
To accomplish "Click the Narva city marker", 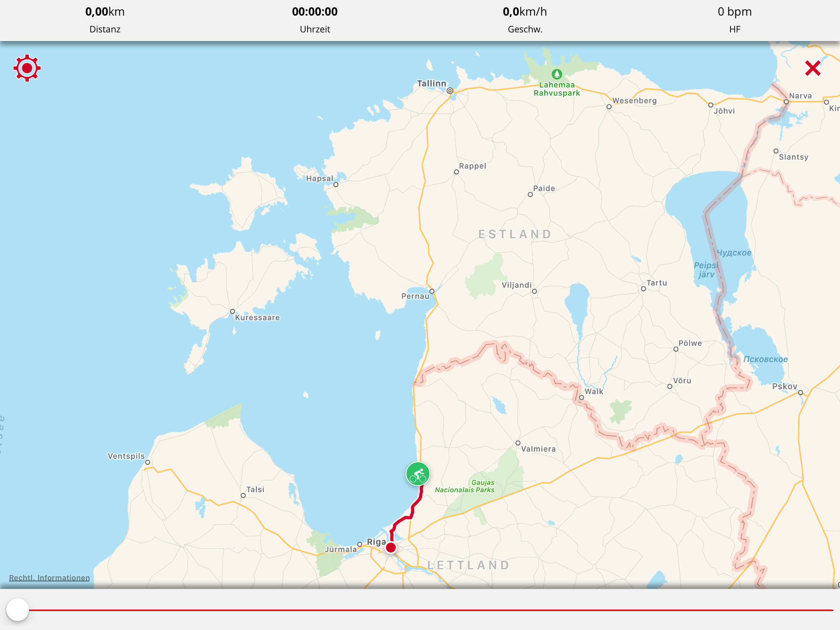I will 786,102.
